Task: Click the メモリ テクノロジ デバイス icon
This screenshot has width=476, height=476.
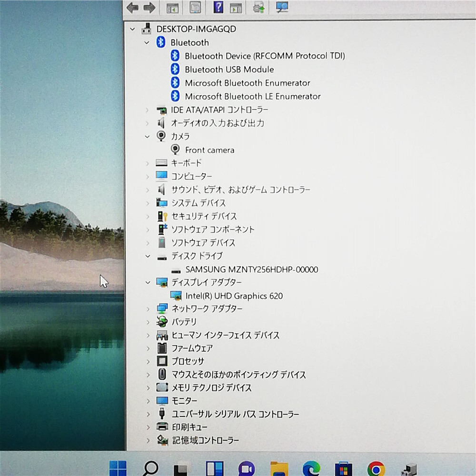Action: [162, 387]
